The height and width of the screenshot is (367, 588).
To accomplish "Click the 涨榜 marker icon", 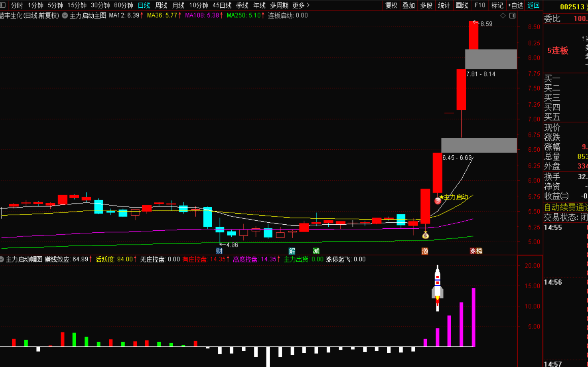I will pos(476,251).
